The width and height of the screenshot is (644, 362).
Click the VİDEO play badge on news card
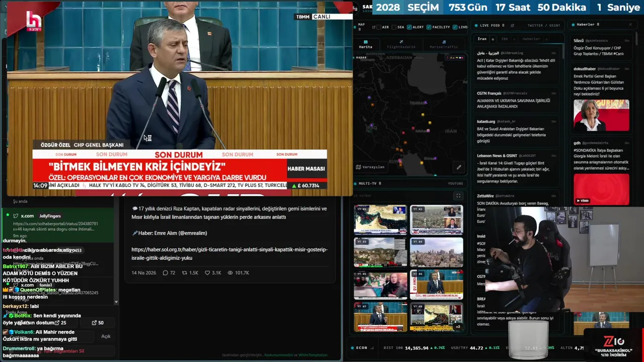tap(582, 201)
